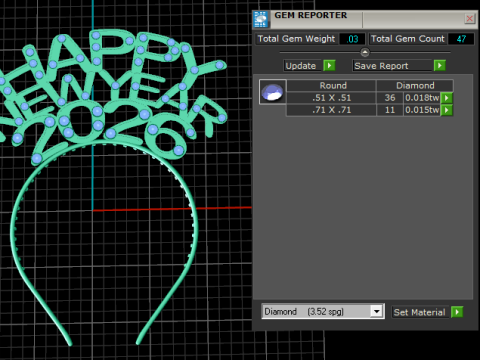Collapse the panel with the round up-arrow
480x360 pixels.
coord(365,52)
